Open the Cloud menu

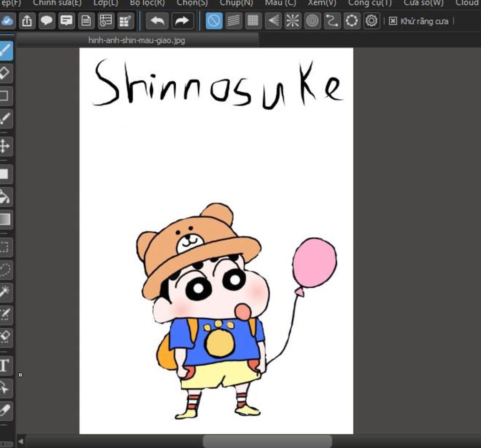468,3
